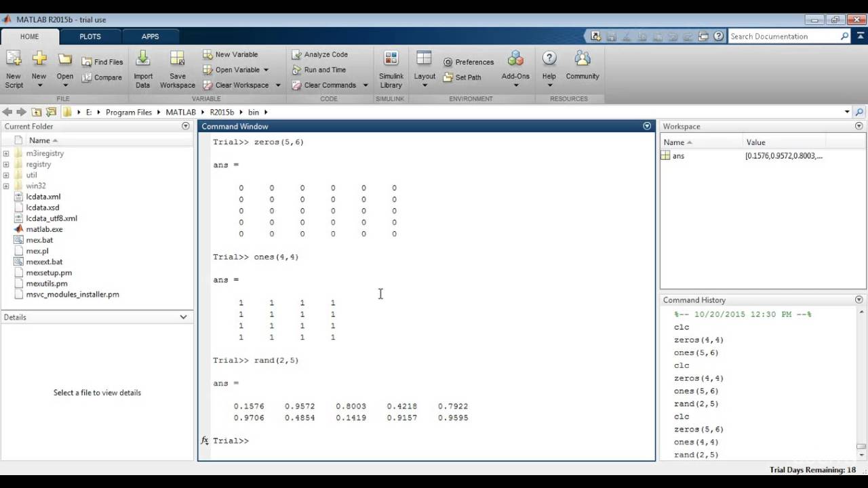Open Find Files tool

click(102, 62)
